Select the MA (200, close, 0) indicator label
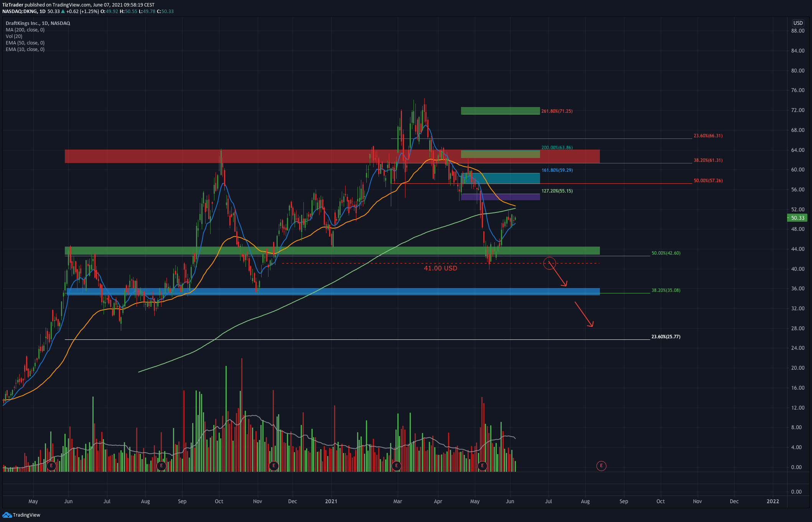The width and height of the screenshot is (812, 522). (x=25, y=30)
